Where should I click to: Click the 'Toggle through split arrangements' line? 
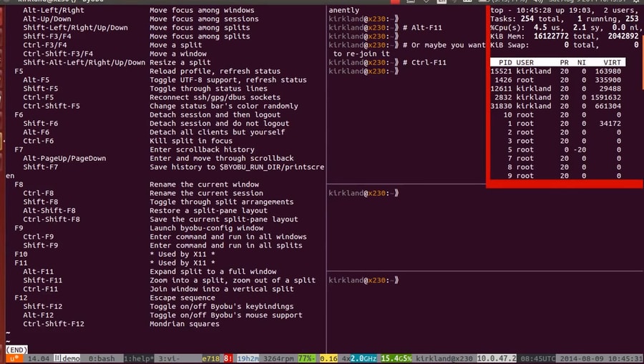(x=222, y=202)
